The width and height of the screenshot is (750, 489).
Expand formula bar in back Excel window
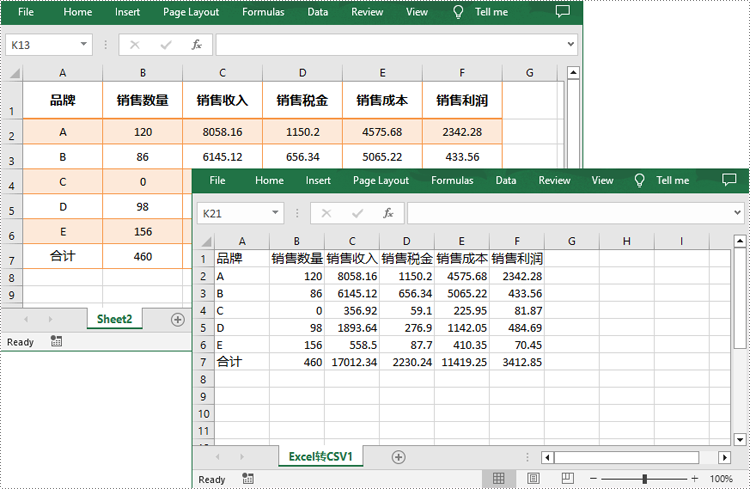(x=571, y=44)
